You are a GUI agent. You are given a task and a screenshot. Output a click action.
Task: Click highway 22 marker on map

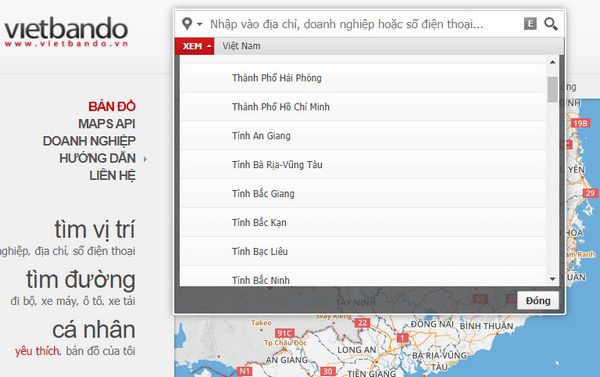pyautogui.click(x=362, y=323)
